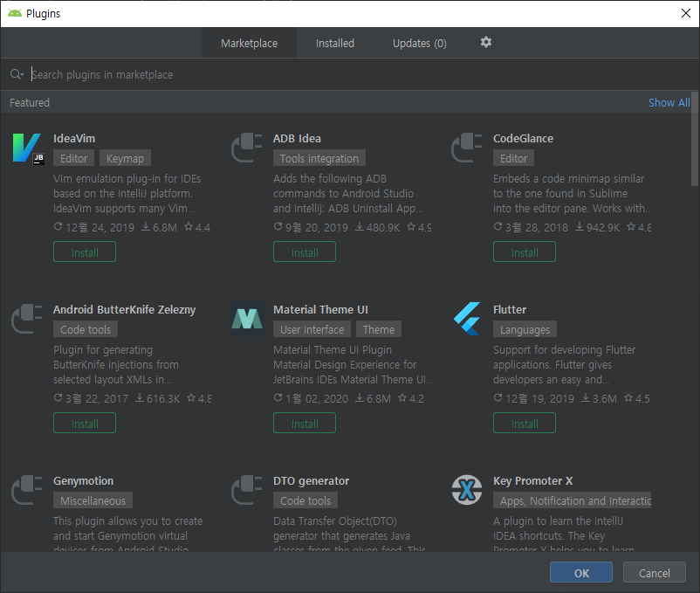The image size is (700, 593).
Task: Click the ADB Idea plugin plug icon
Action: [x=246, y=148]
